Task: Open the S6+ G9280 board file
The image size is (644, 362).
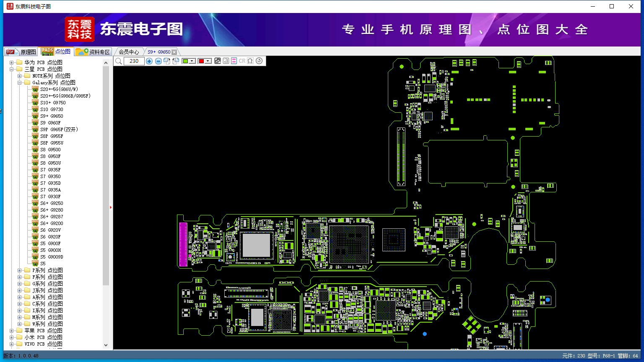Action: click(x=52, y=210)
